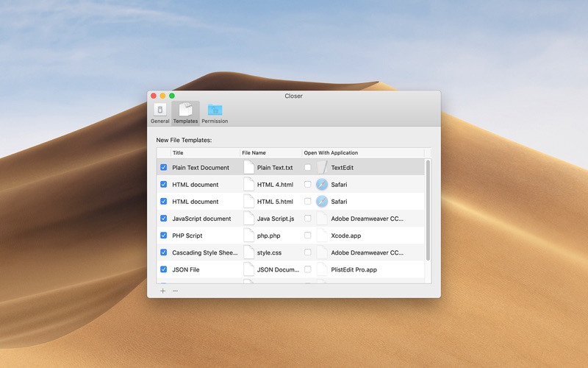The width and height of the screenshot is (588, 368).
Task: Click the PlistEdit Pro.app application name
Action: 354,269
